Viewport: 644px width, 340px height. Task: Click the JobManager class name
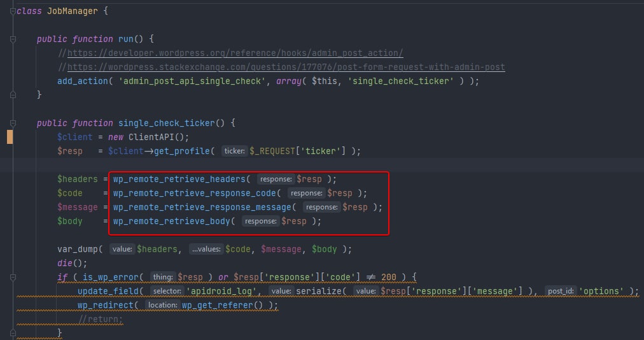click(x=73, y=11)
